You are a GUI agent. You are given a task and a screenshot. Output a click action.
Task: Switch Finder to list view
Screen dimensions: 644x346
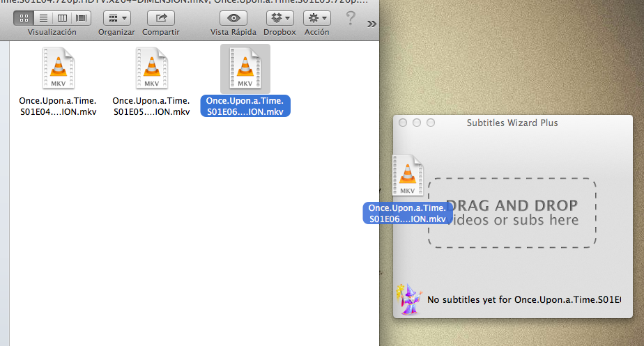tap(43, 18)
